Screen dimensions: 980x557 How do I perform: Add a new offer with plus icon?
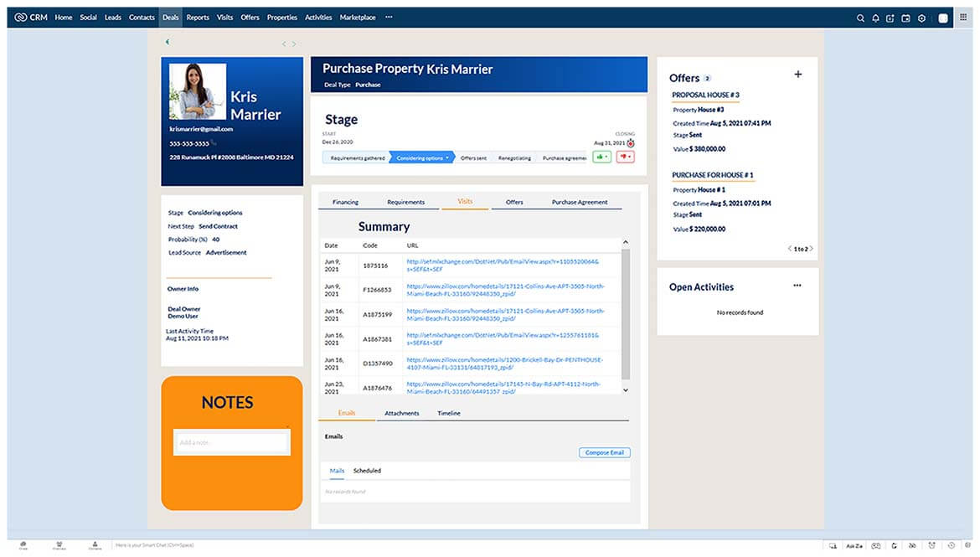tap(798, 75)
